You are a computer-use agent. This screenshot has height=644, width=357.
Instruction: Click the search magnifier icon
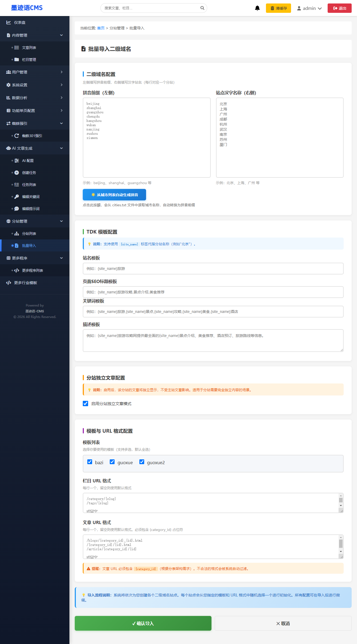coord(202,8)
